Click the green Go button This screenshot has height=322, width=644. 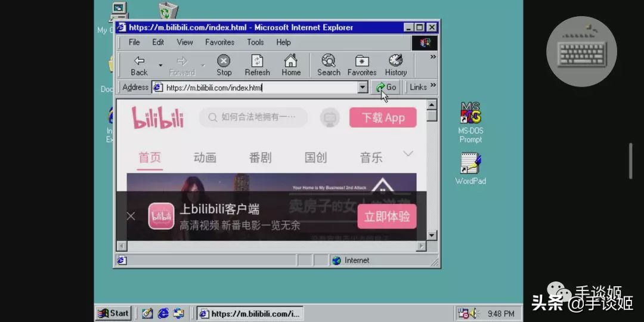[x=386, y=87]
